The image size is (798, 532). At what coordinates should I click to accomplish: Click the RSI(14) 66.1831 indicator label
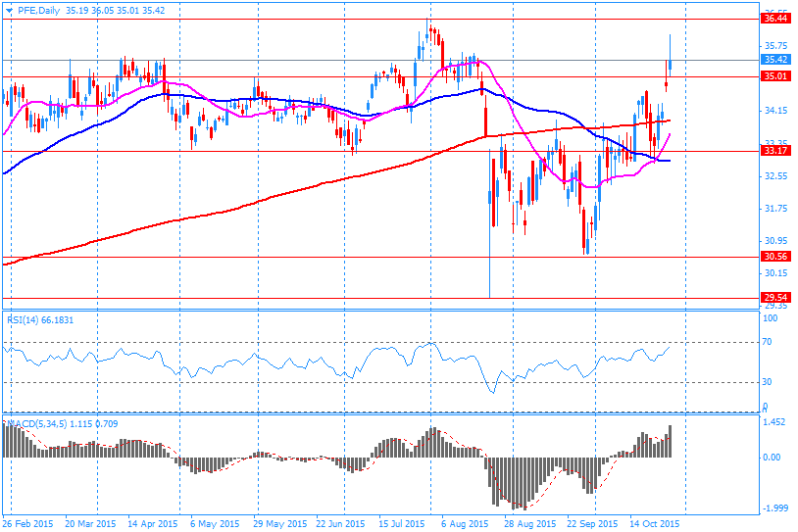tap(39, 320)
